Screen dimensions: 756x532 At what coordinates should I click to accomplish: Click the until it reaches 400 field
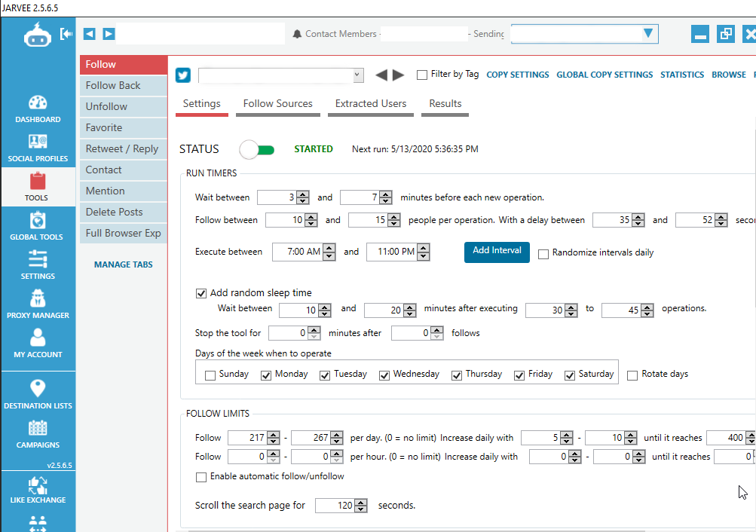(x=726, y=438)
